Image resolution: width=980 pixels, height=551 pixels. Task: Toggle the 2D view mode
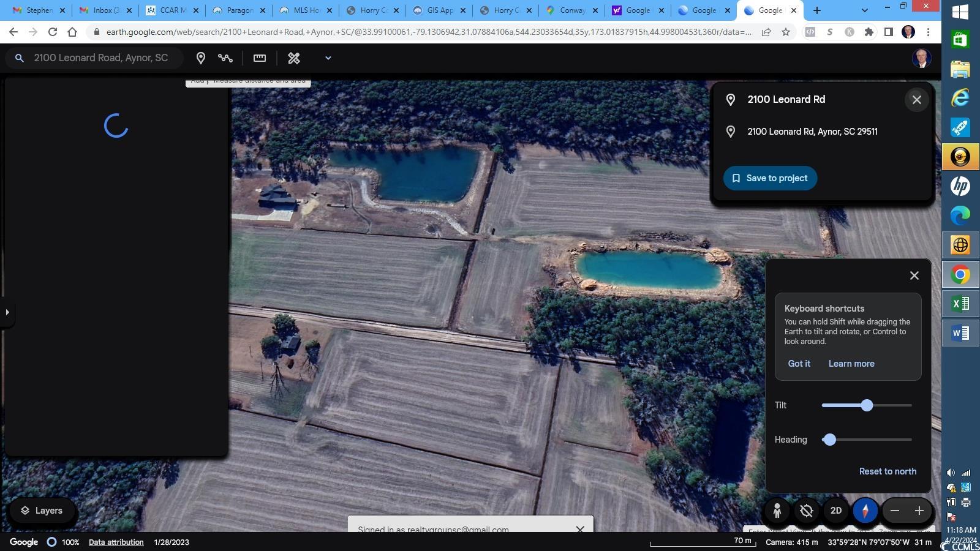tap(836, 511)
